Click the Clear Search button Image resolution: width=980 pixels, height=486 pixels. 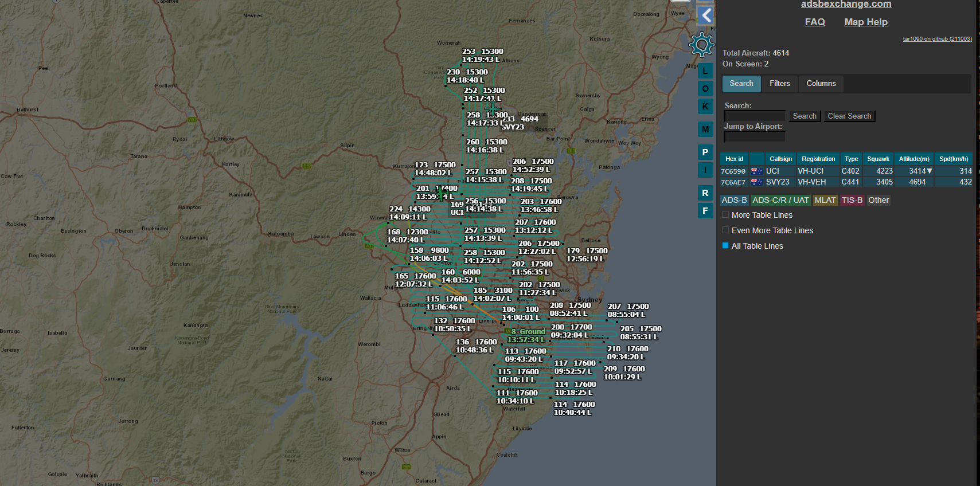click(849, 116)
